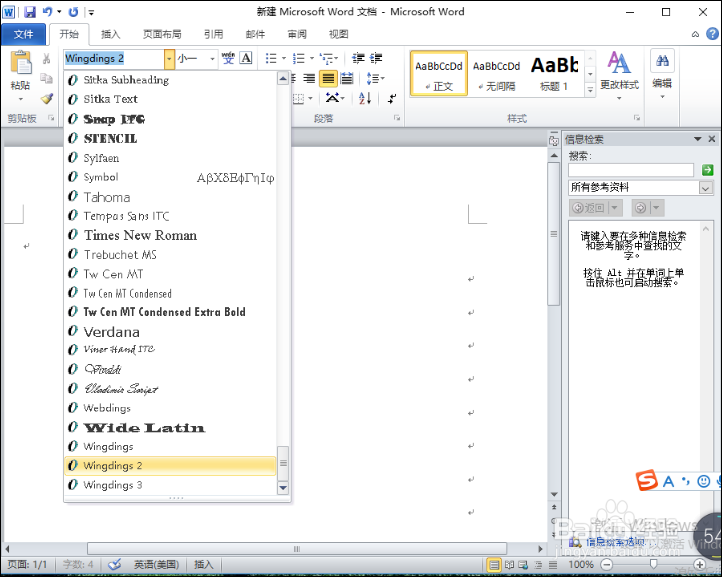
Task: Click the Change Styles (更改样式) icon
Action: pyautogui.click(x=619, y=63)
